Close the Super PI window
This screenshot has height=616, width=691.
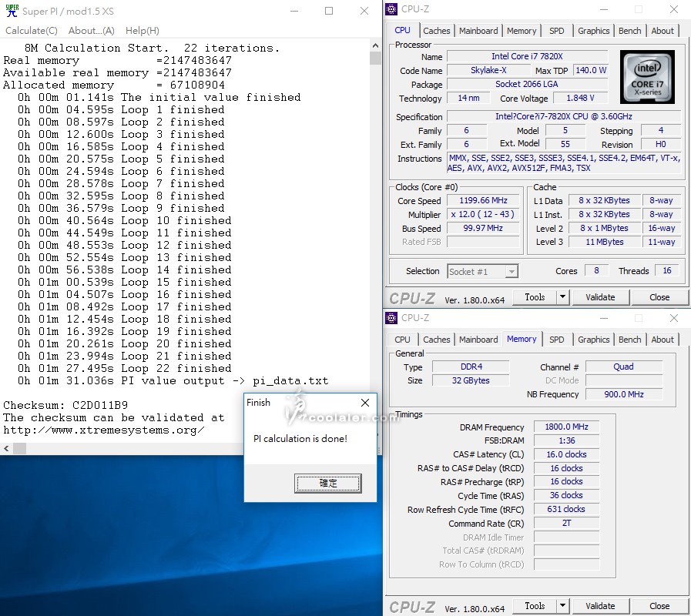coord(364,11)
